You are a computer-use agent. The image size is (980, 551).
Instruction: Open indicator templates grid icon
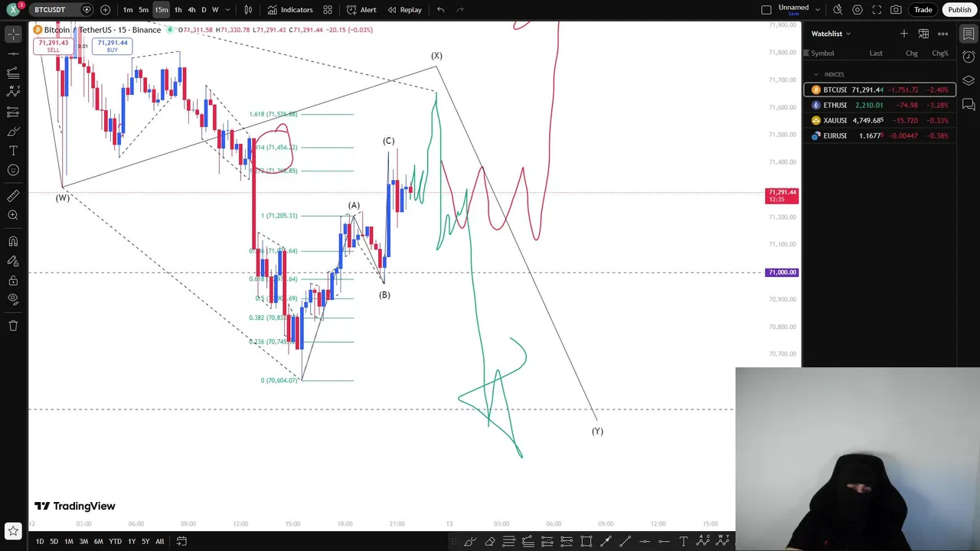pyautogui.click(x=328, y=10)
